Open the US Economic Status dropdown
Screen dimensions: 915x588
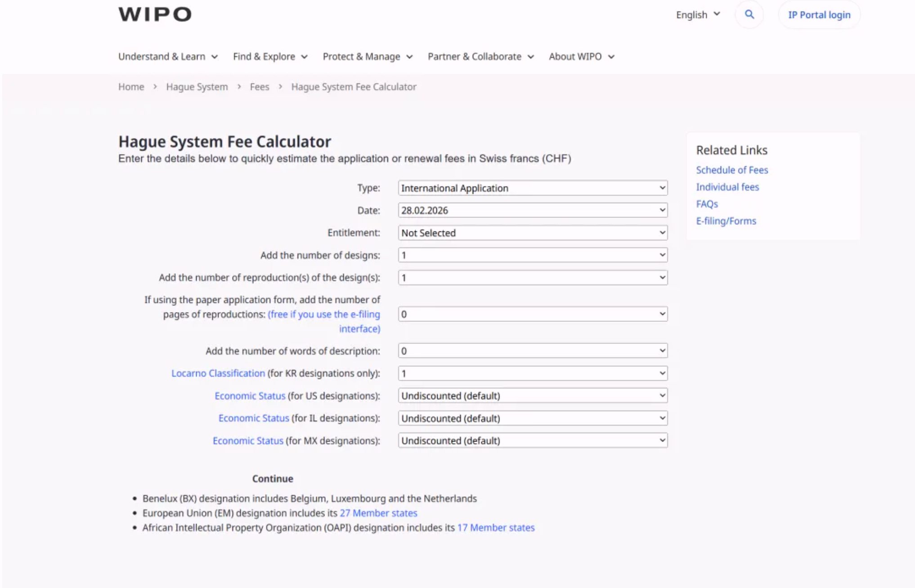coord(533,396)
